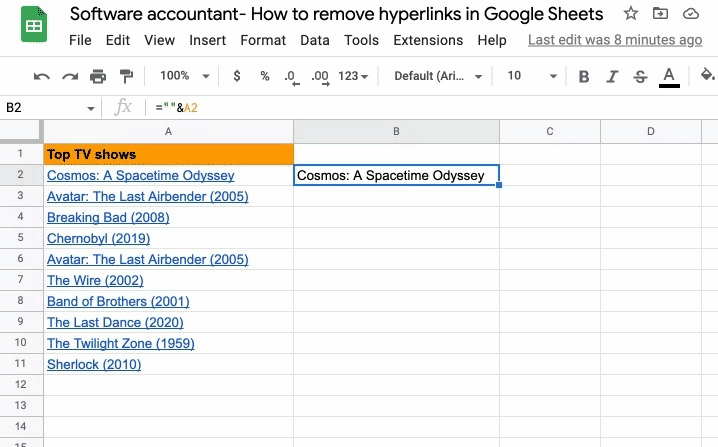This screenshot has width=718, height=447.
Task: Open the Edit menu
Action: point(118,40)
